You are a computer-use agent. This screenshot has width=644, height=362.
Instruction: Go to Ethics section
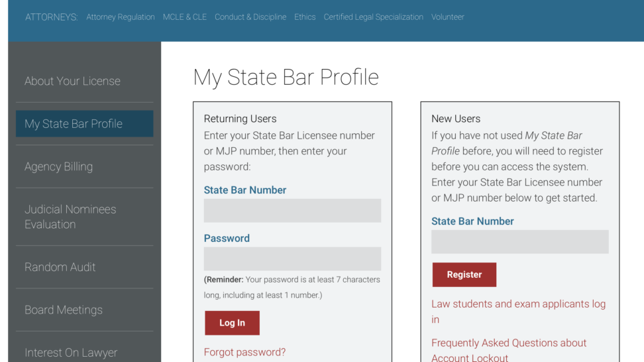(305, 17)
